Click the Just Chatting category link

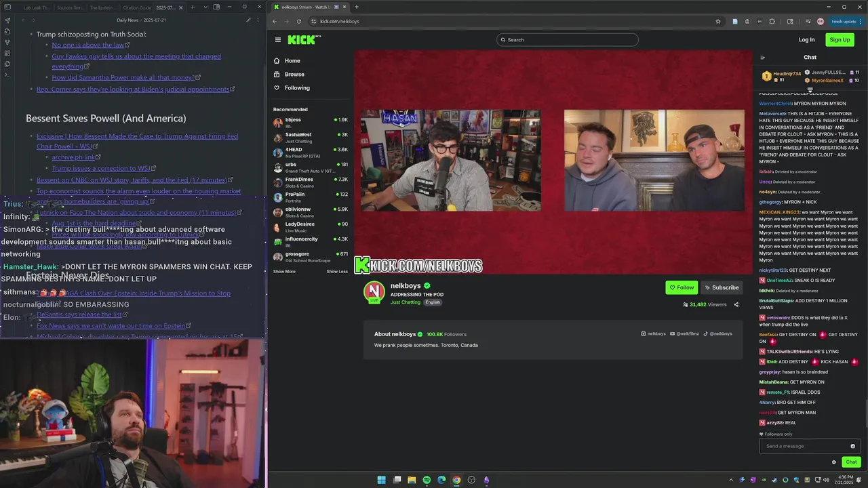(406, 302)
